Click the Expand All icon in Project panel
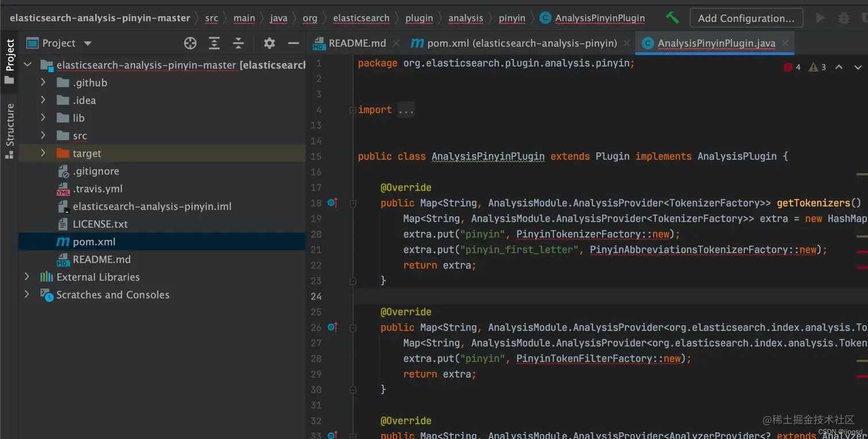Screen dimensions: 868x439 (214, 43)
